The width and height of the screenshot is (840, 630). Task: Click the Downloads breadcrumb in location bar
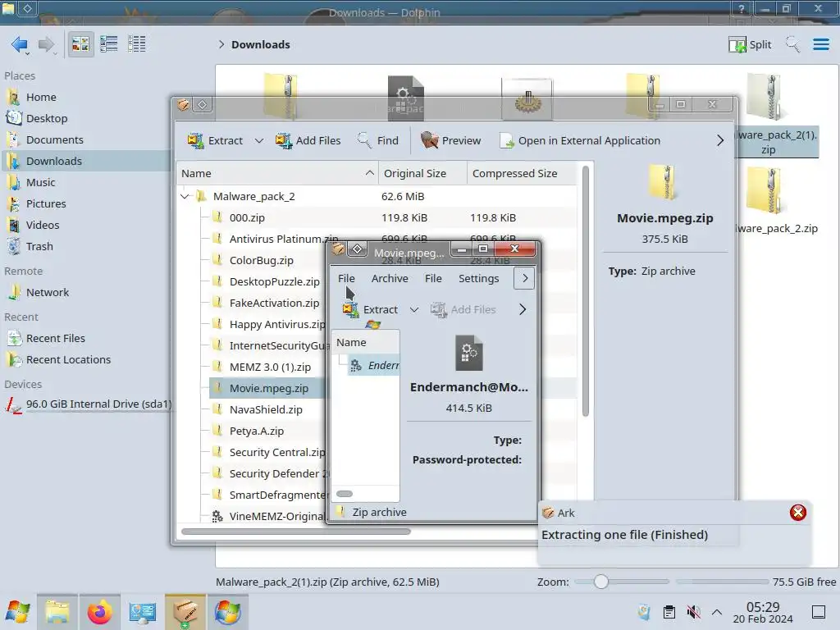(260, 44)
